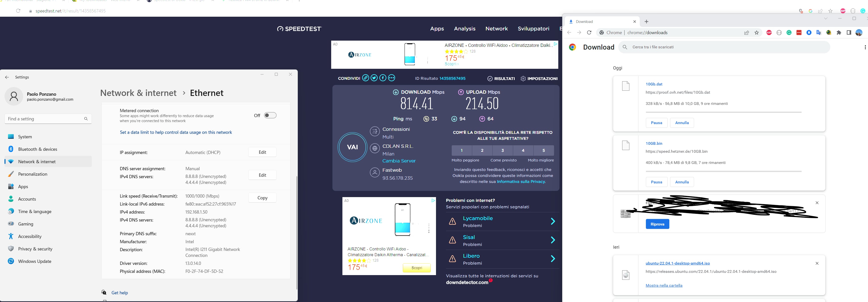This screenshot has height=302, width=868.
Task: Open Sviluppatori menu in Speedtest header
Action: click(533, 29)
